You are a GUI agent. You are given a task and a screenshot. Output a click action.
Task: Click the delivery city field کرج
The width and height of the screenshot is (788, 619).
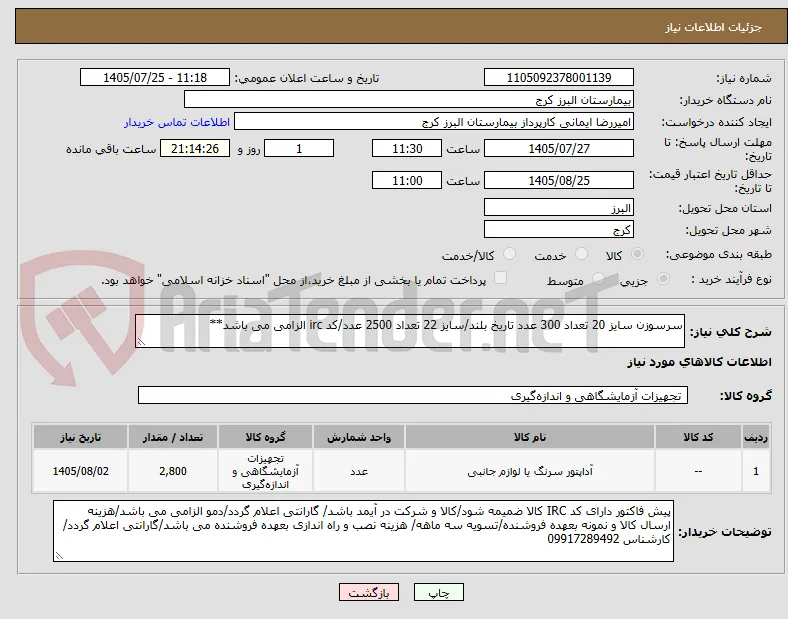559,230
